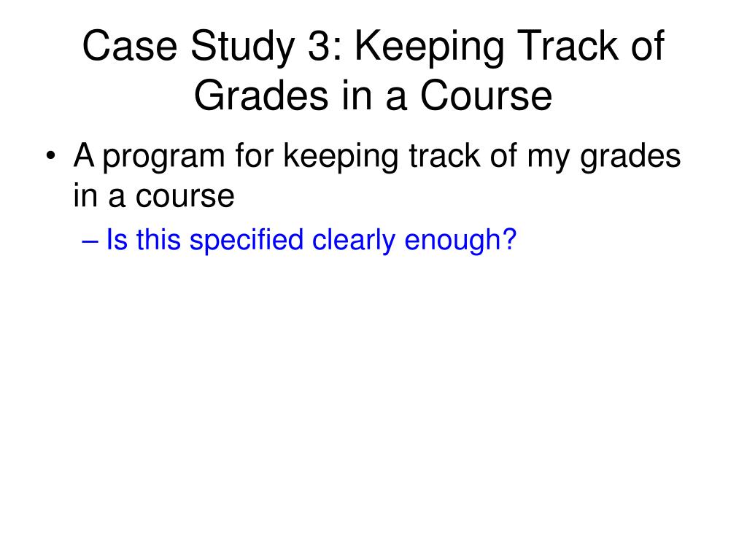Screen dimensions: 747x560
Task: Click the capitalized "Grades" in the title
Action: tap(261, 96)
